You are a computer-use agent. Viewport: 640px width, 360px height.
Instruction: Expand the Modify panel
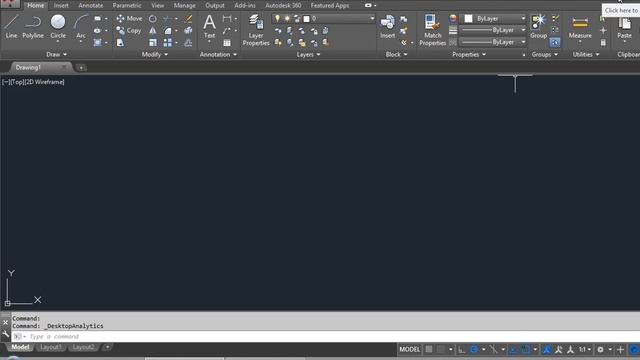(x=154, y=54)
